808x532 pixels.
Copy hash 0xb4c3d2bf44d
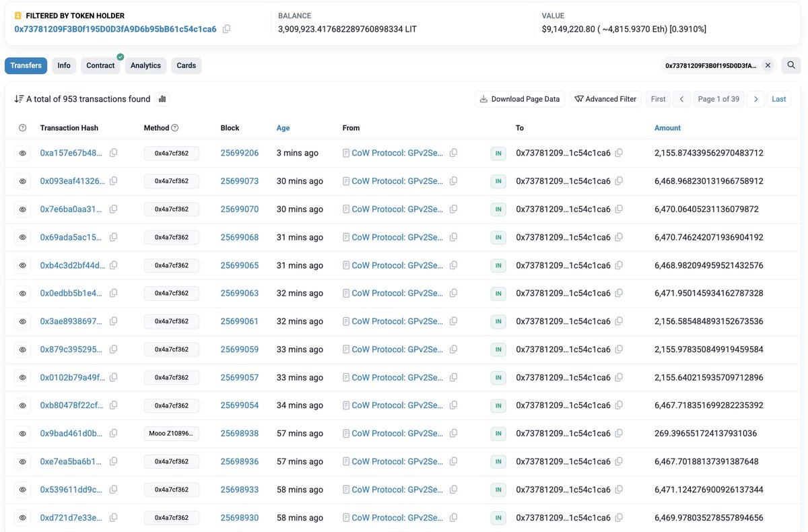point(113,265)
